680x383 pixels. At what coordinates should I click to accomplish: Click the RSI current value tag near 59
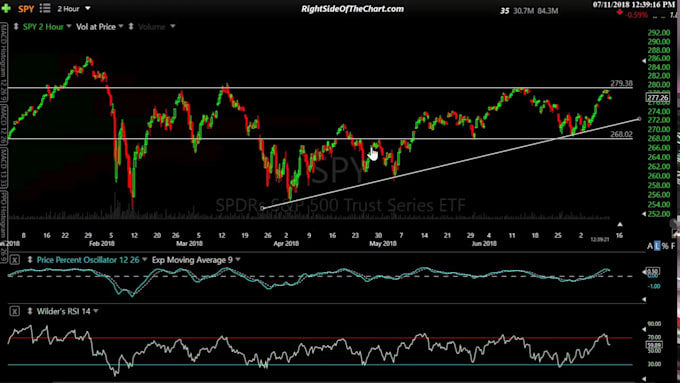(654, 345)
